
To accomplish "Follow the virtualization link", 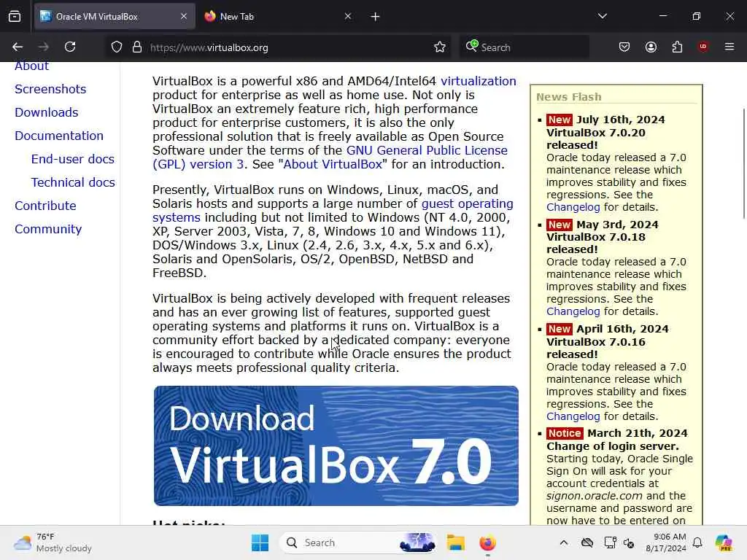I will click(x=479, y=81).
